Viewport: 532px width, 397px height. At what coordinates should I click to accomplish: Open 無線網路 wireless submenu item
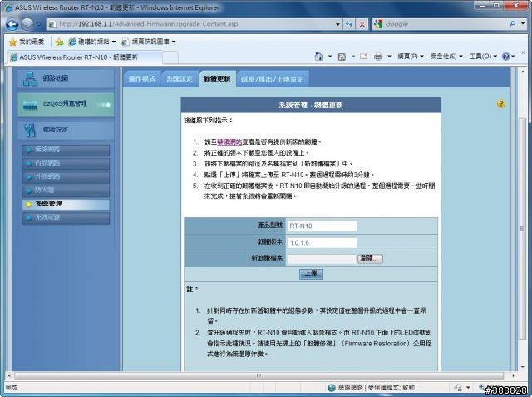66,150
